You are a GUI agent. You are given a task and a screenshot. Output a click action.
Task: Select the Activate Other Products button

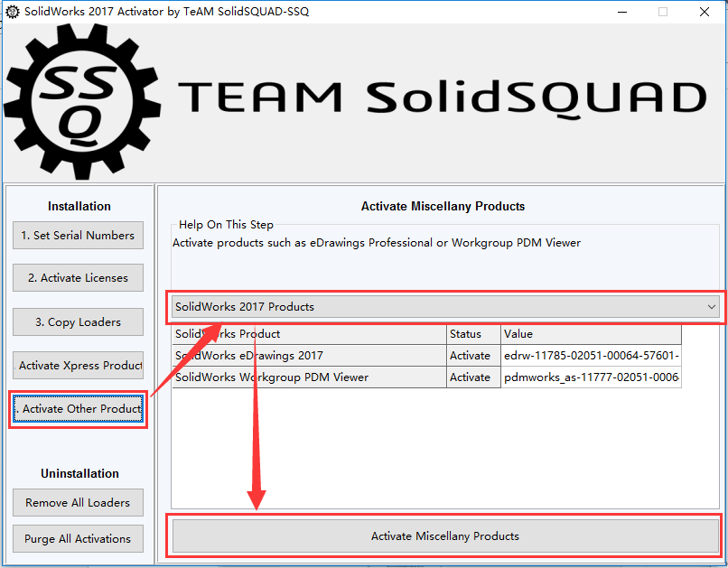[78, 409]
